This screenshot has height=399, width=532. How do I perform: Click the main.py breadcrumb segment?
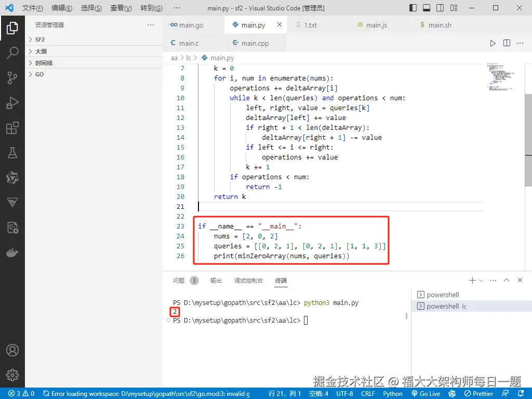(x=218, y=58)
